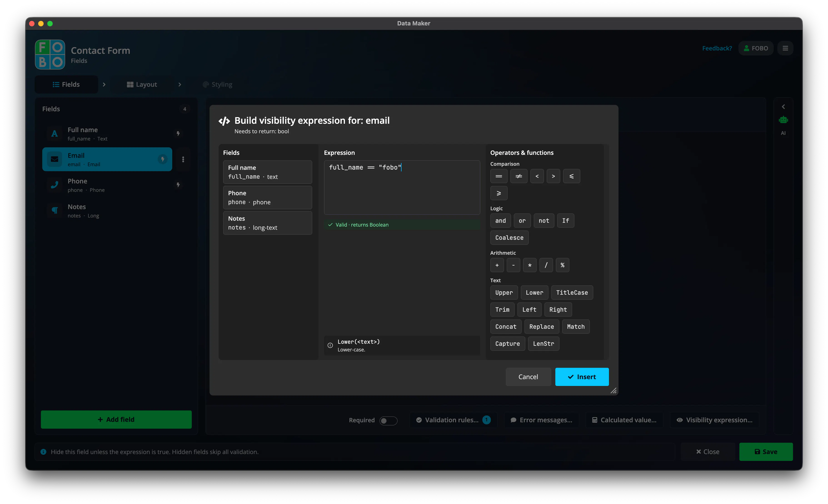
Task: Open the Feedback? link
Action: (717, 48)
